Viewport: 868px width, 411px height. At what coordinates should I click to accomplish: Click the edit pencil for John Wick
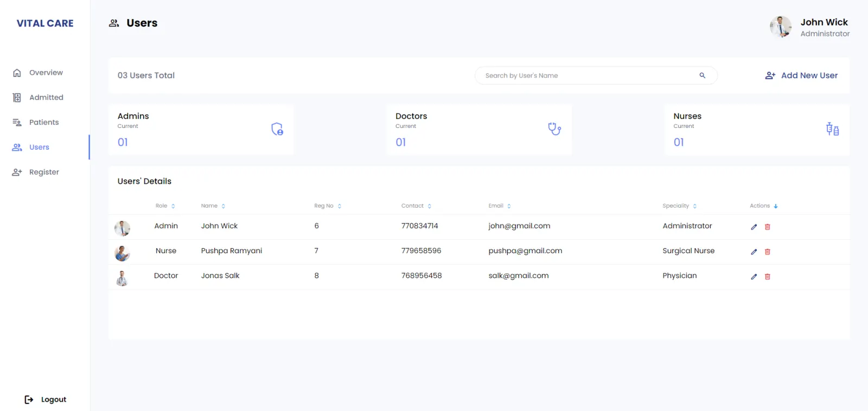click(x=754, y=227)
